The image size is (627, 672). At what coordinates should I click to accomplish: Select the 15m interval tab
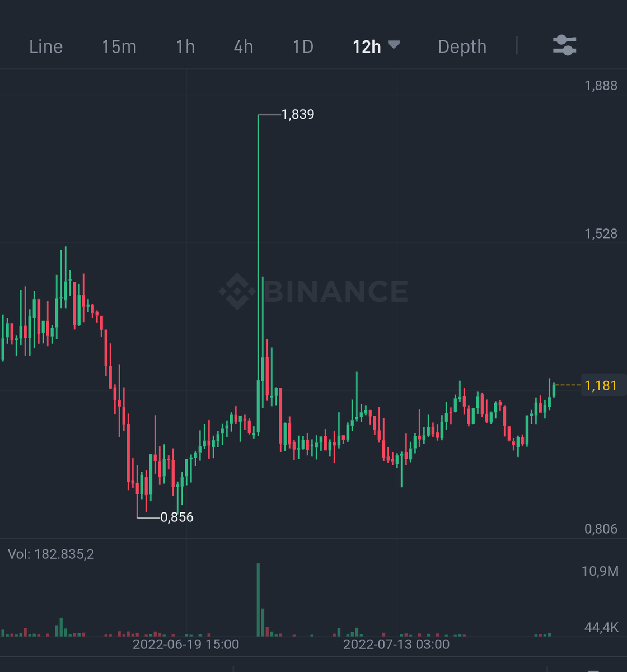click(119, 46)
